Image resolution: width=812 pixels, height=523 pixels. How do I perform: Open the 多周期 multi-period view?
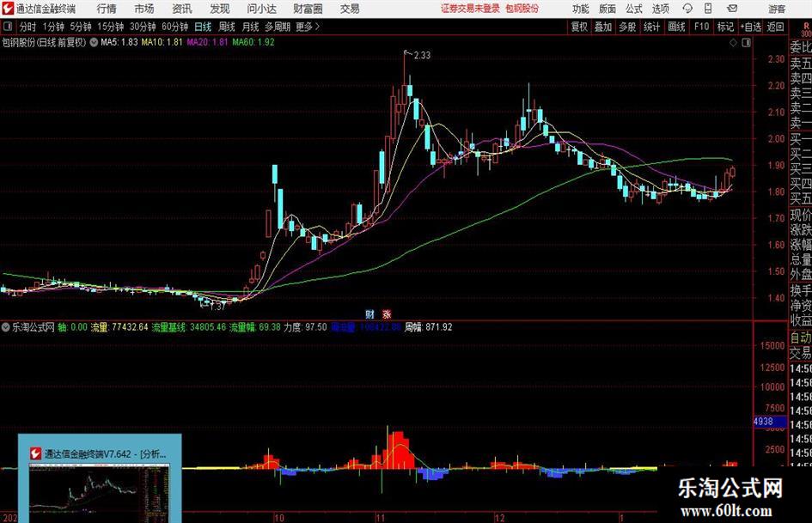(x=278, y=27)
